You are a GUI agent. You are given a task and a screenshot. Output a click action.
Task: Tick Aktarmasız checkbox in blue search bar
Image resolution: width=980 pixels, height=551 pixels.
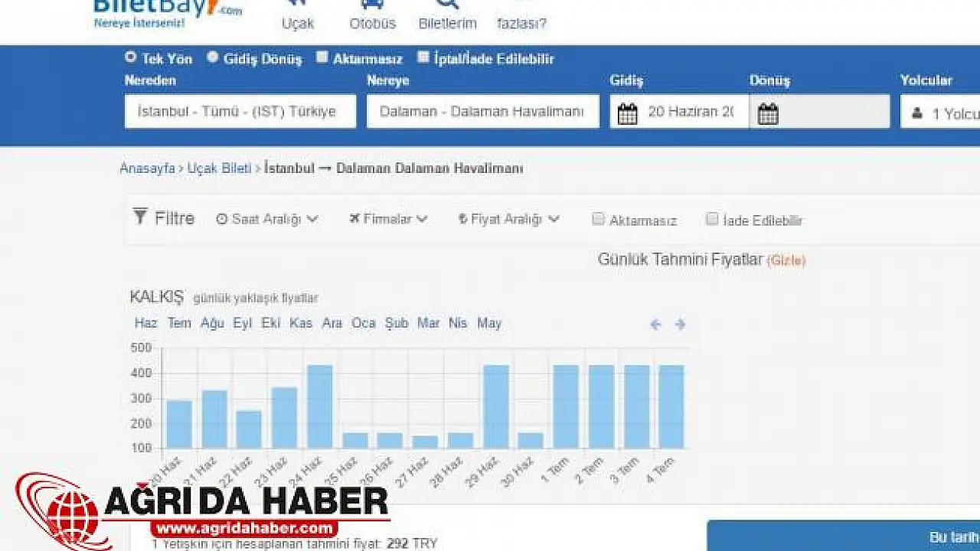[x=322, y=57]
